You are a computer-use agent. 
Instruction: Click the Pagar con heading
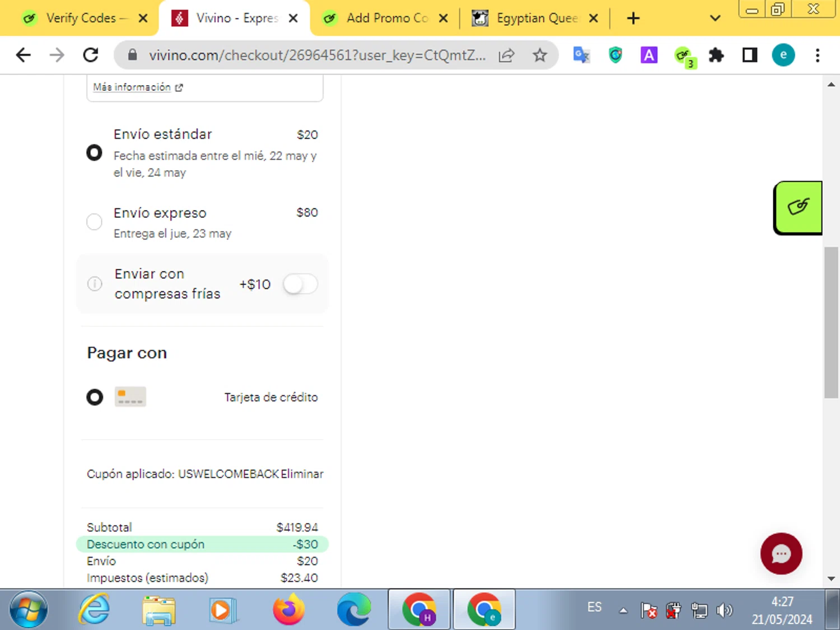point(127,353)
